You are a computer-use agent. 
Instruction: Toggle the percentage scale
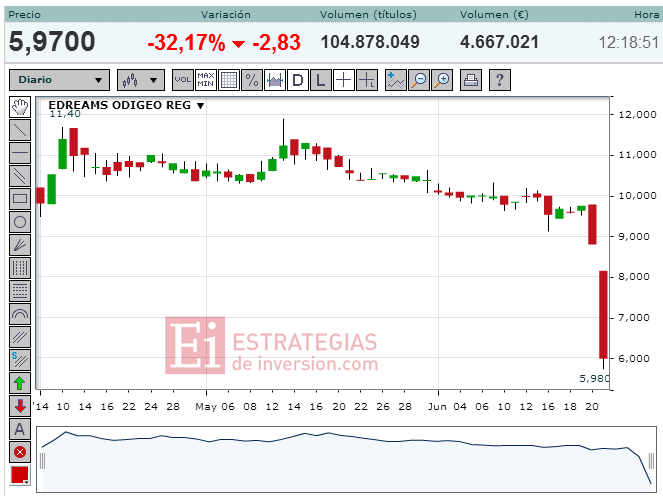click(252, 80)
